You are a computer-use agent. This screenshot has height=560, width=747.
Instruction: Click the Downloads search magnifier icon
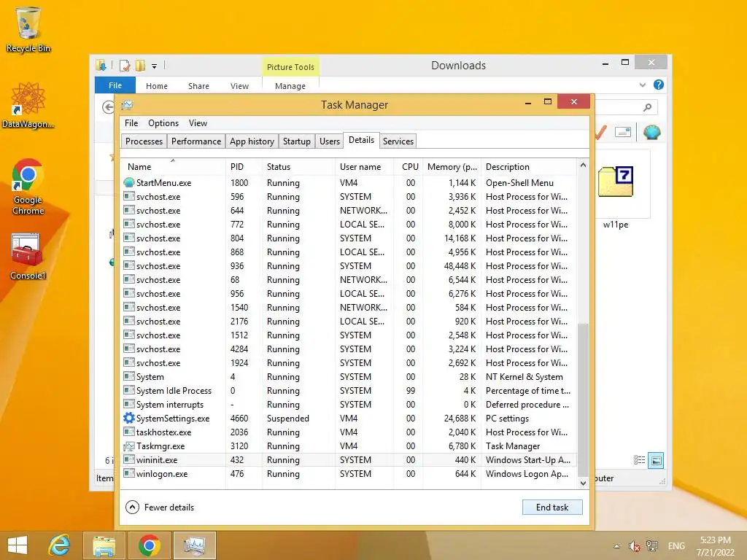[x=647, y=107]
